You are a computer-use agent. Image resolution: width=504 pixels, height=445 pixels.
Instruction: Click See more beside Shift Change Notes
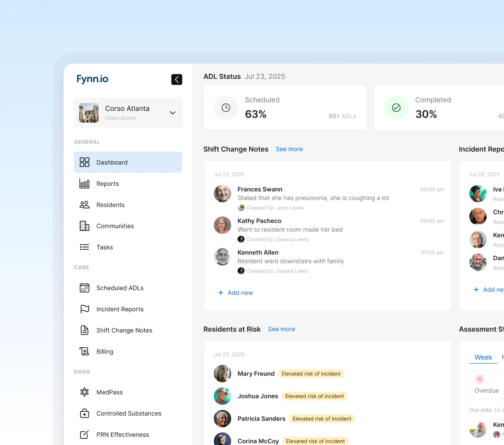click(289, 149)
